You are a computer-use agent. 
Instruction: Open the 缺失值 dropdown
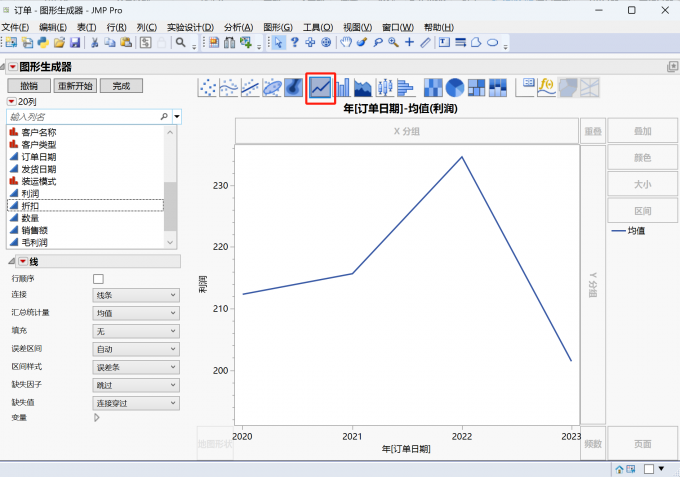136,402
